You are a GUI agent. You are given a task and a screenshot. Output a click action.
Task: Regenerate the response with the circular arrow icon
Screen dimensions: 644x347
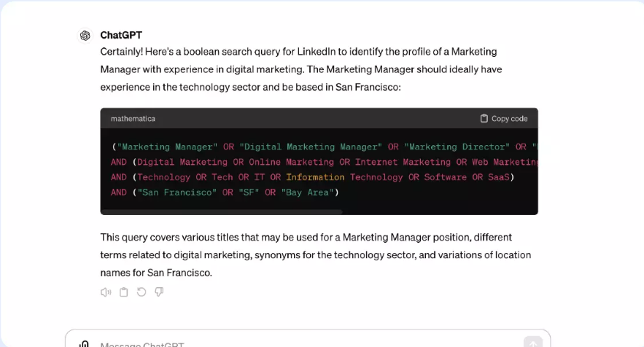141,292
